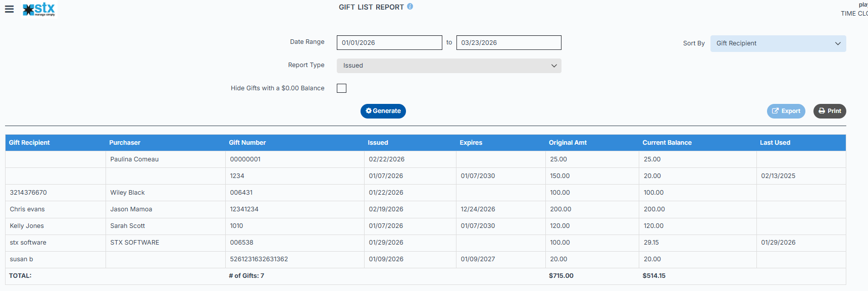Click the STX logo

coord(39,9)
